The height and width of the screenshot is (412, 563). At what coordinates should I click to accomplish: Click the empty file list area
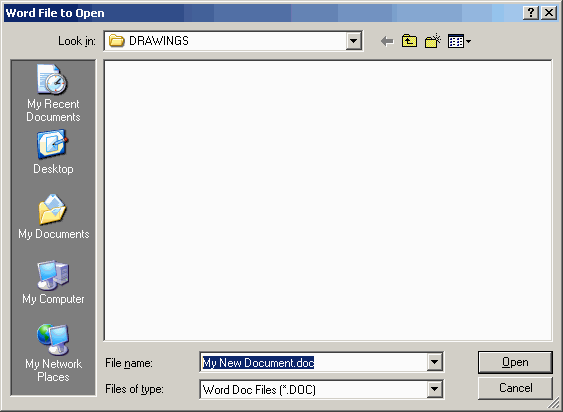328,200
